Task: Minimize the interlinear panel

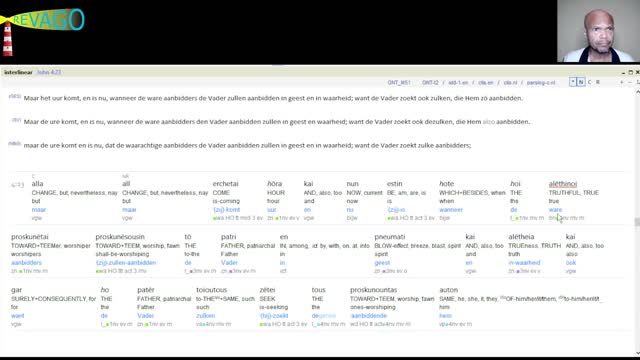Action: pos(623,72)
